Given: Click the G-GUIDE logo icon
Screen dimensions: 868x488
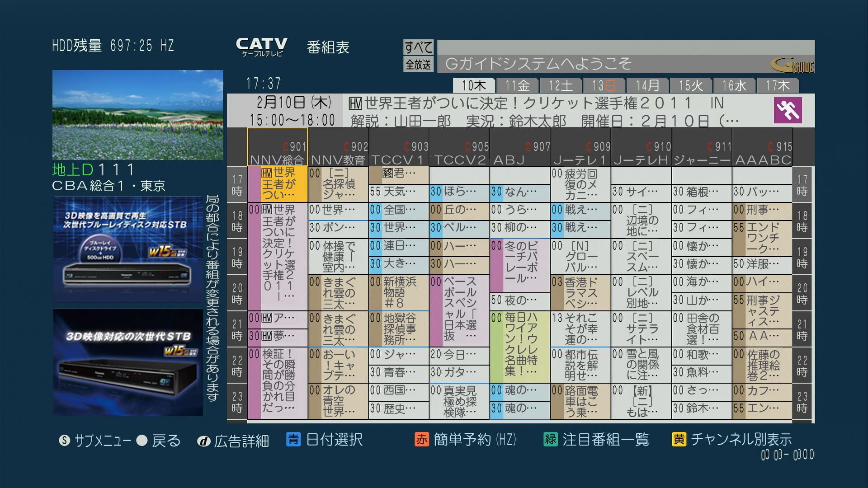Looking at the screenshot, I should pos(792,66).
